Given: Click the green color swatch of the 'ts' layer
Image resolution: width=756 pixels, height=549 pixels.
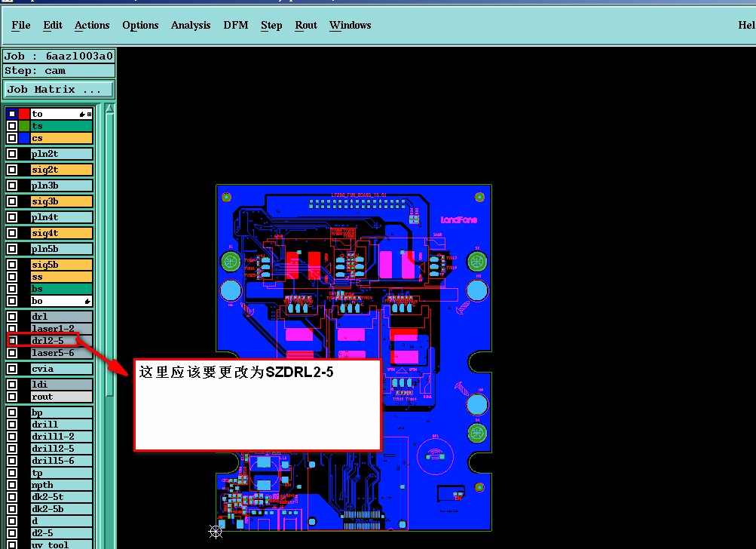Looking at the screenshot, I should point(24,126).
